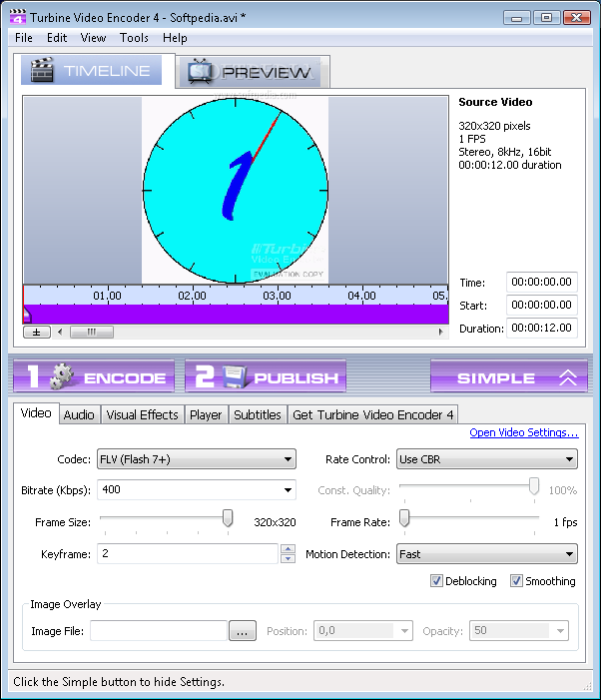Open the Motion Detection dropdown
The height and width of the screenshot is (700, 601).
pos(487,554)
